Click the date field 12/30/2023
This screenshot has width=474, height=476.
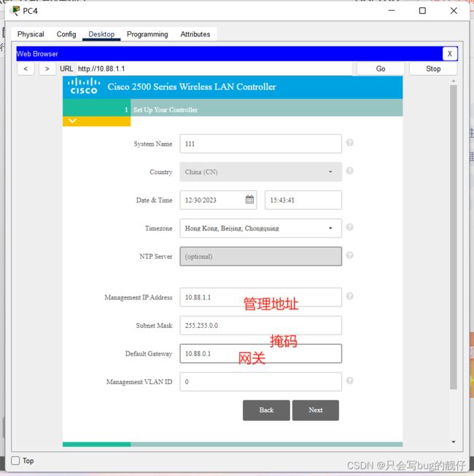coord(218,200)
